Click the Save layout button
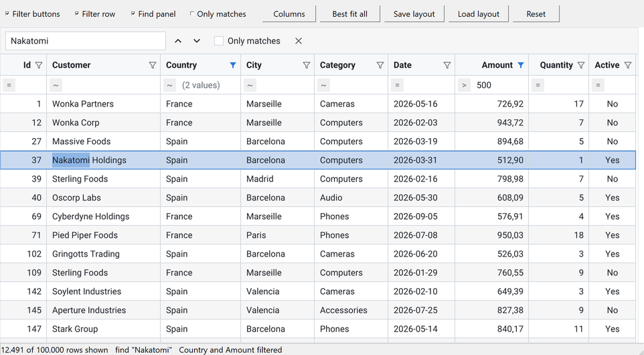 pos(414,13)
